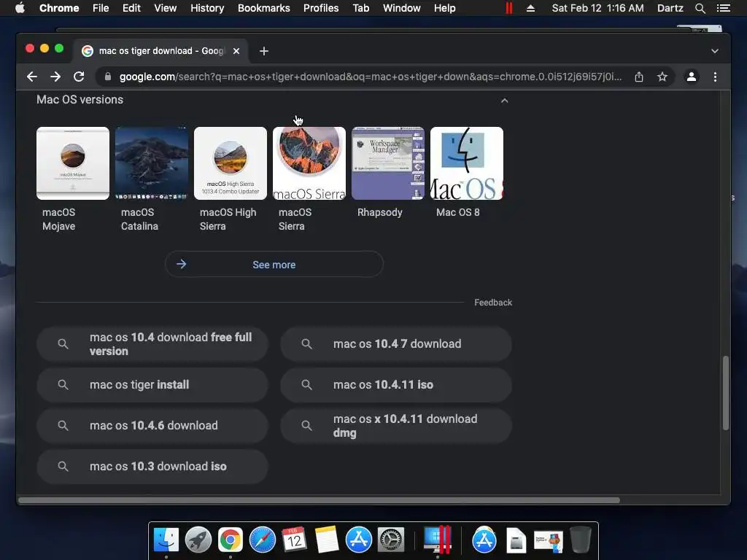Screen dimensions: 747x560
Task: Open the Trash in the Dock
Action: click(580, 540)
